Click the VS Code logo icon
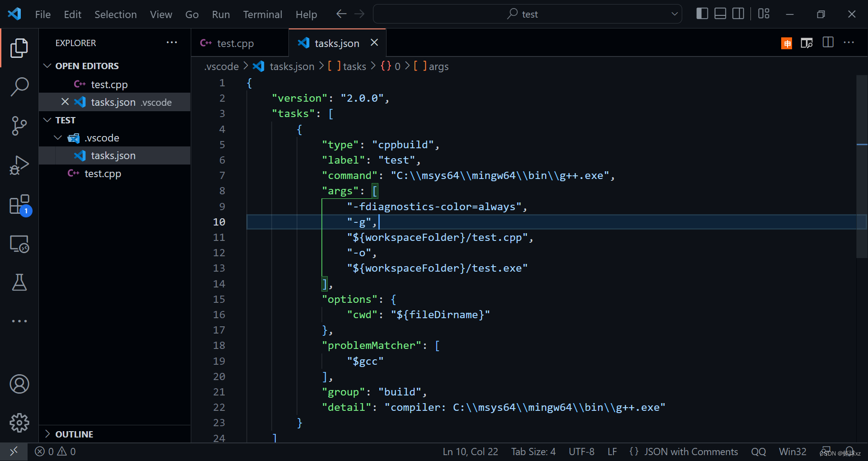The width and height of the screenshot is (868, 461). click(14, 14)
